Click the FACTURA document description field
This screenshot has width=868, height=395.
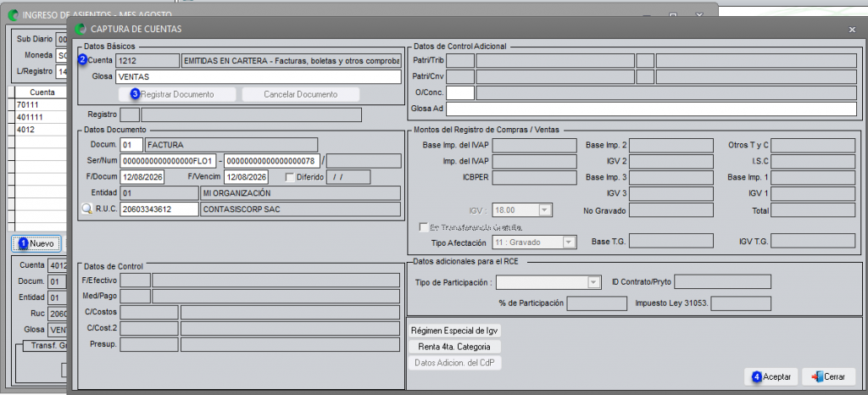tap(231, 145)
